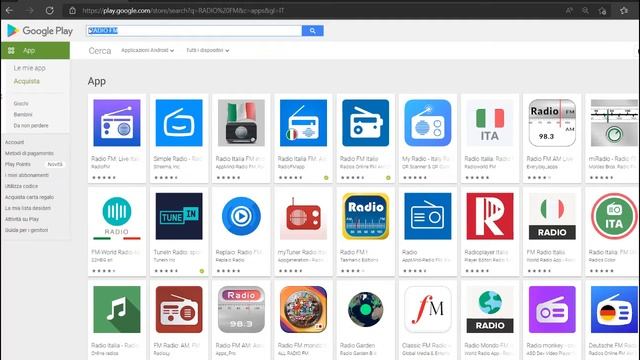Open the Radio Italia ITA flag icon

coord(490,122)
